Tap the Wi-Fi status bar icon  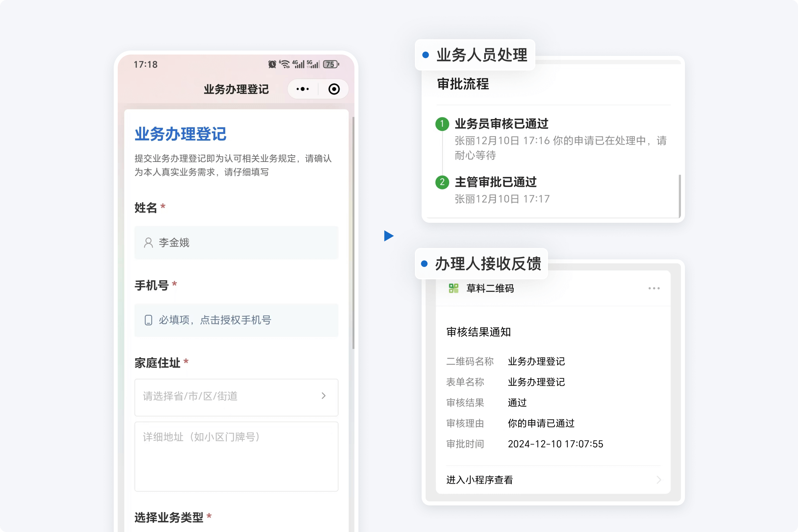(284, 64)
